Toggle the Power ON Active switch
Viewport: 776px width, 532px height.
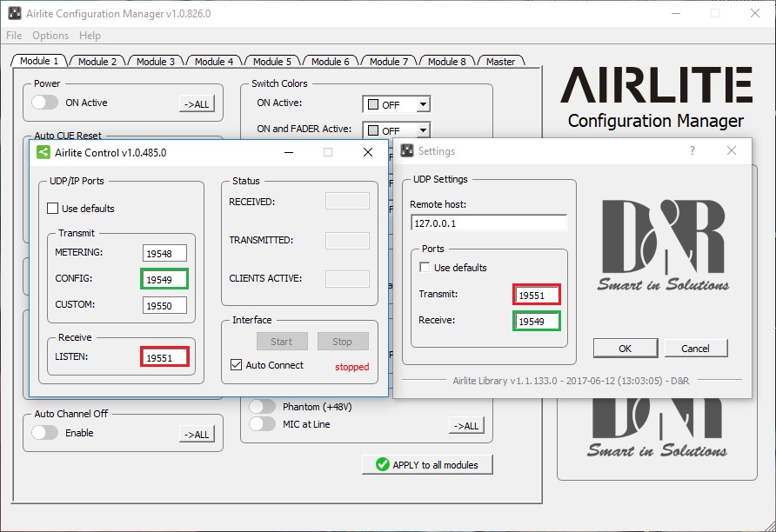44,103
